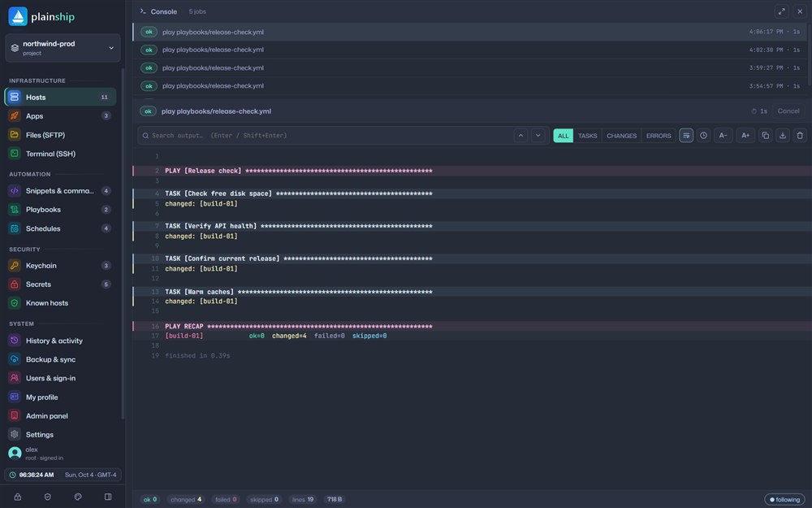
Task: Open My profile icon
Action: (15, 397)
